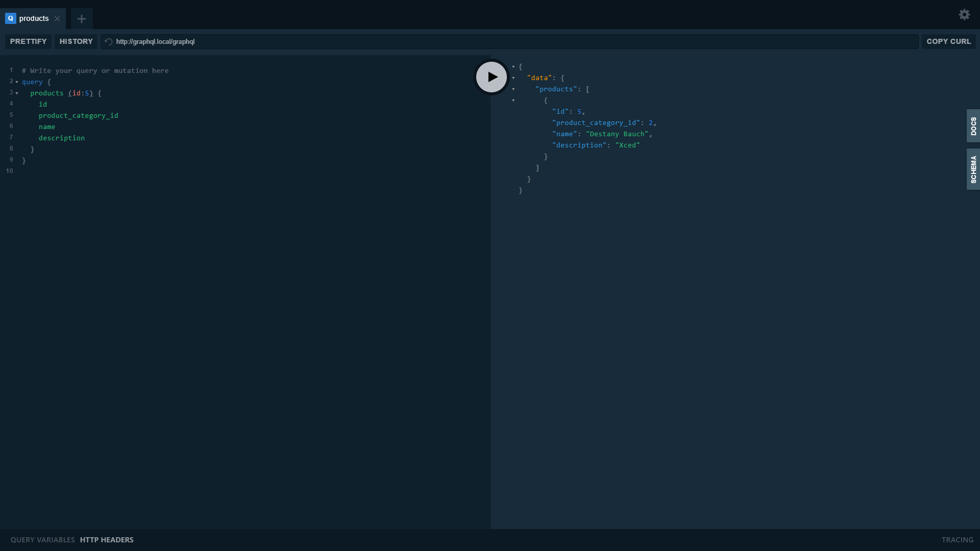Screen dimensions: 980x551
Task: Open a new tab with the plus icon
Action: (82, 19)
